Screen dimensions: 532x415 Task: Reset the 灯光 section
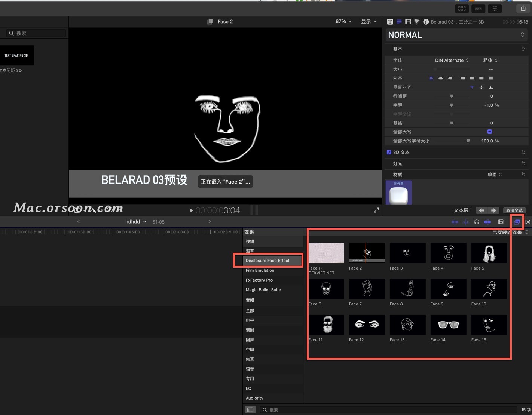pos(523,163)
